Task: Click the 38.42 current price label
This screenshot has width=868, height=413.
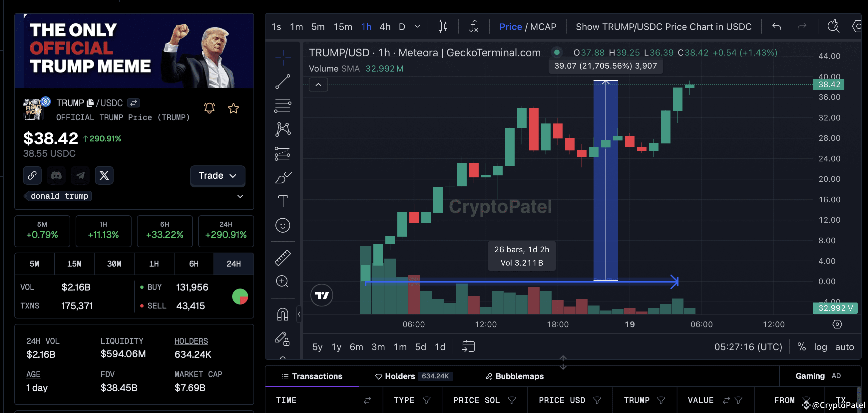Action: [x=829, y=85]
